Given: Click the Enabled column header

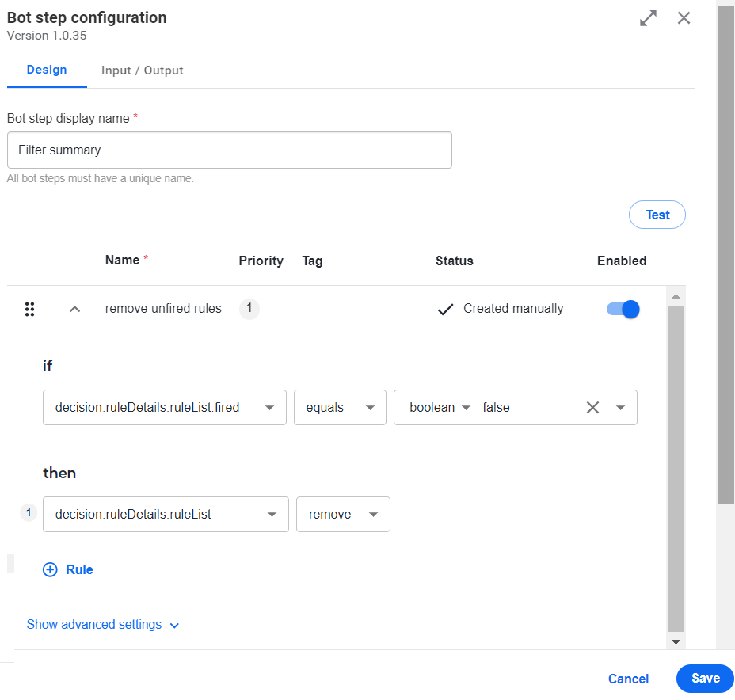Looking at the screenshot, I should pos(622,261).
